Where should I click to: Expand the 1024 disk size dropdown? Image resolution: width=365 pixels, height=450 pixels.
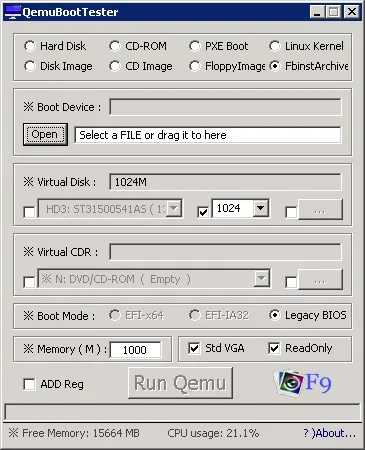coord(261,208)
